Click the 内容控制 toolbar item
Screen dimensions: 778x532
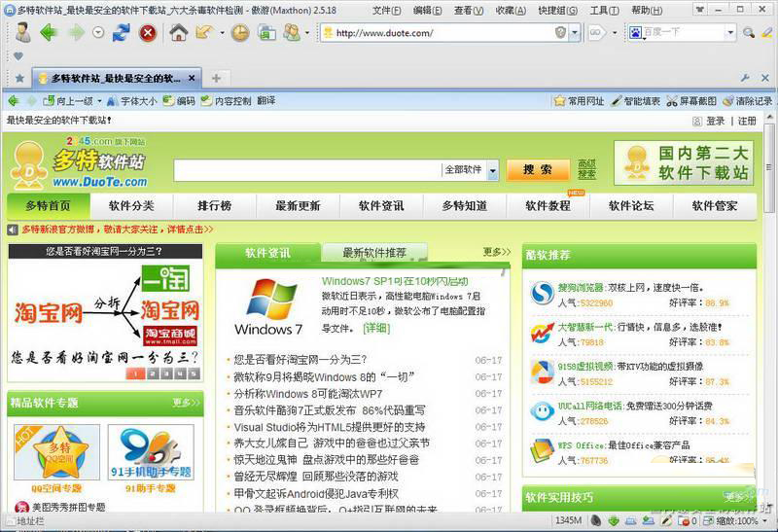pyautogui.click(x=227, y=101)
